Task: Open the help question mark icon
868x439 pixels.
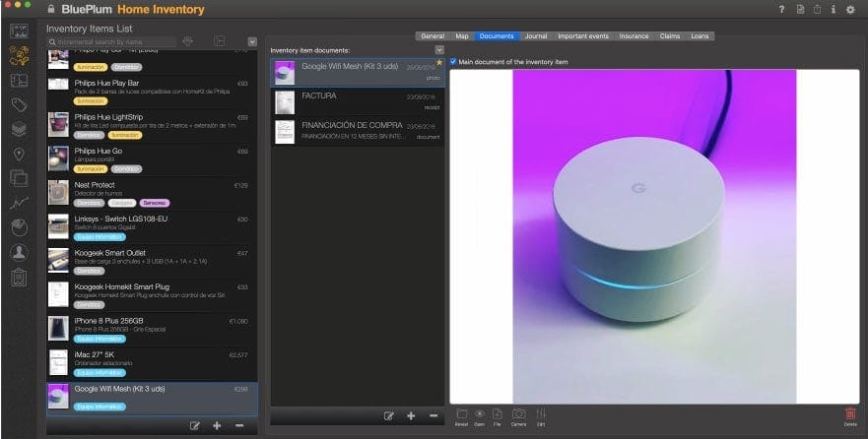Action: click(781, 10)
